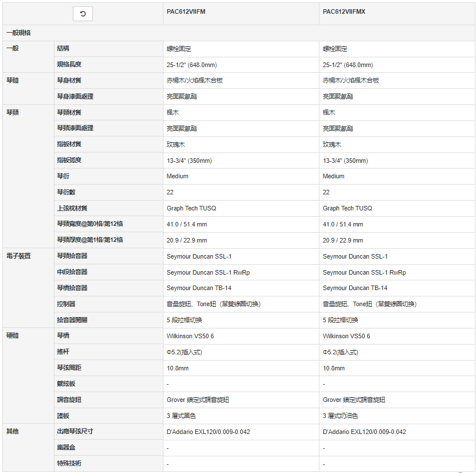
Task: Click the 3 層式奶油色 pickguard value
Action: coord(340,416)
